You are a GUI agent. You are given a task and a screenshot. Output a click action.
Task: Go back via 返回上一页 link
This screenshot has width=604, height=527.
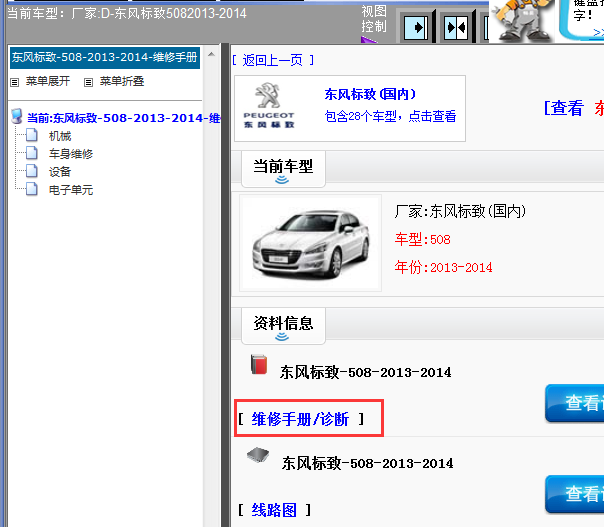tap(273, 60)
